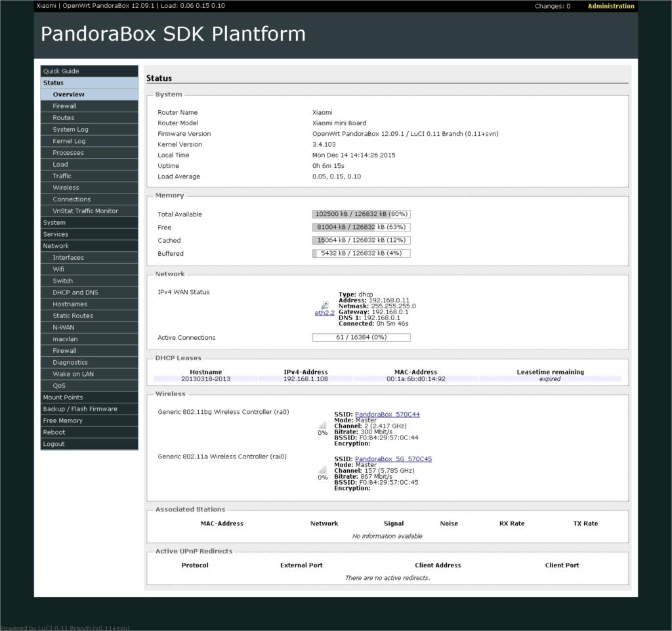This screenshot has width=672, height=631.
Task: Switch to Administration mode in header
Action: pos(610,7)
